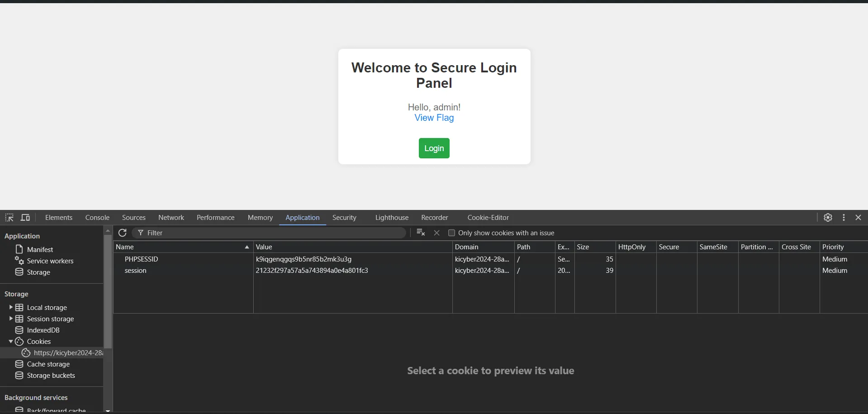
Task: Open the Manifest item in the sidebar
Action: (x=40, y=250)
